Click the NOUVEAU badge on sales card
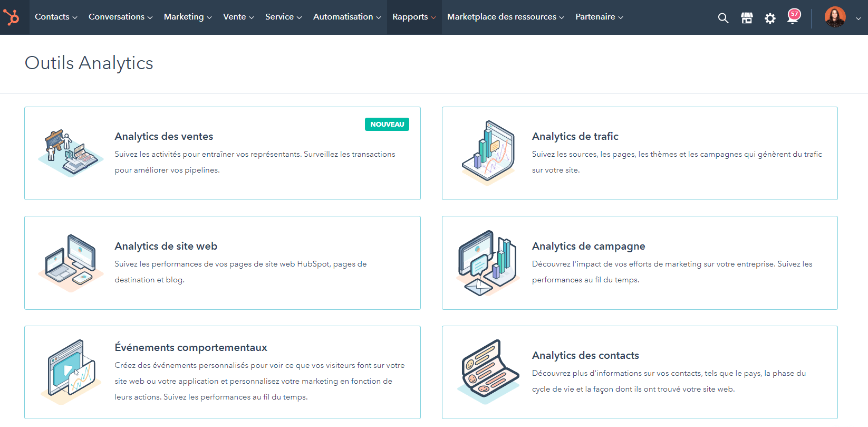The width and height of the screenshot is (868, 427). click(387, 124)
